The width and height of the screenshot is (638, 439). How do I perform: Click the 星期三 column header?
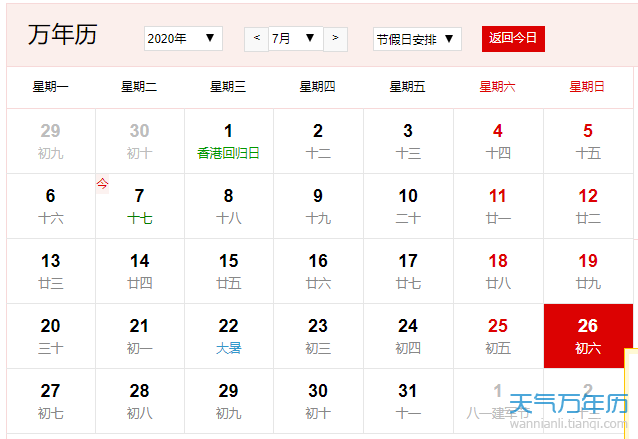(x=228, y=87)
